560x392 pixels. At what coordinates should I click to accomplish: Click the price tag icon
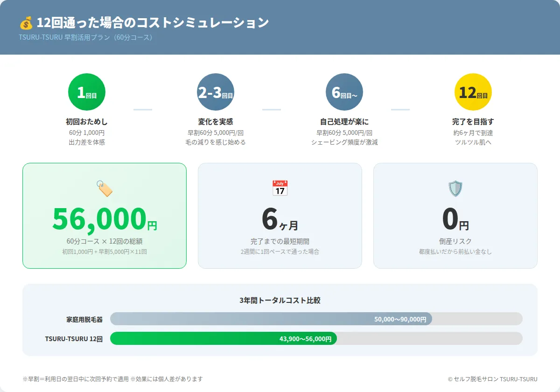105,189
